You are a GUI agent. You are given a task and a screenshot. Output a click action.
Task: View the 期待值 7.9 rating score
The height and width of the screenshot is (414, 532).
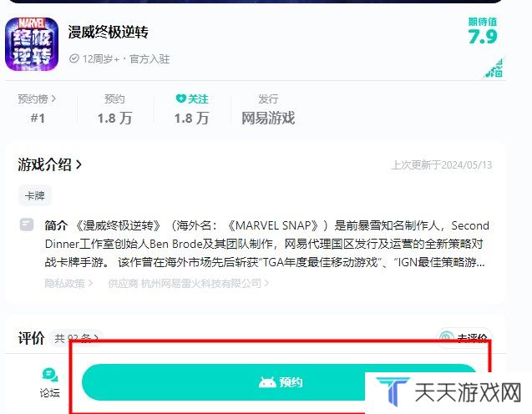[x=483, y=32]
